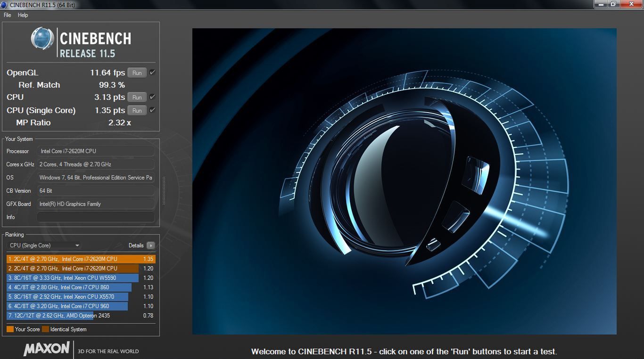Close the CINEBENCH window
The width and height of the screenshot is (644, 359).
pyautogui.click(x=631, y=4)
